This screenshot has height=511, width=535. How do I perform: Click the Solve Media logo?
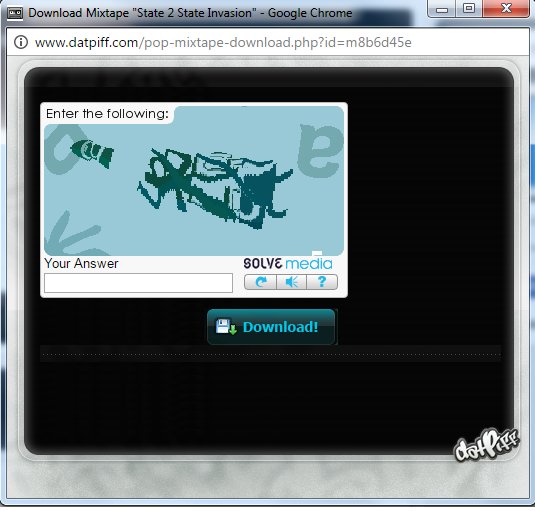[x=288, y=263]
